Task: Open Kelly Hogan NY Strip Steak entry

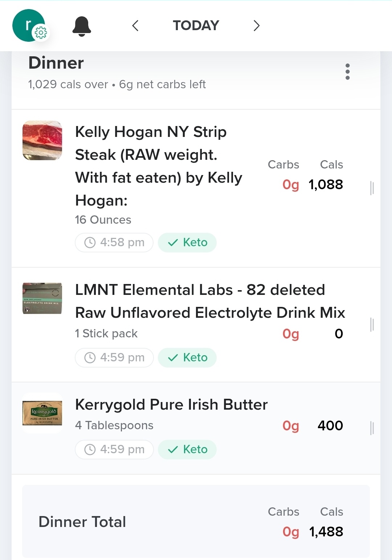Action: (158, 166)
